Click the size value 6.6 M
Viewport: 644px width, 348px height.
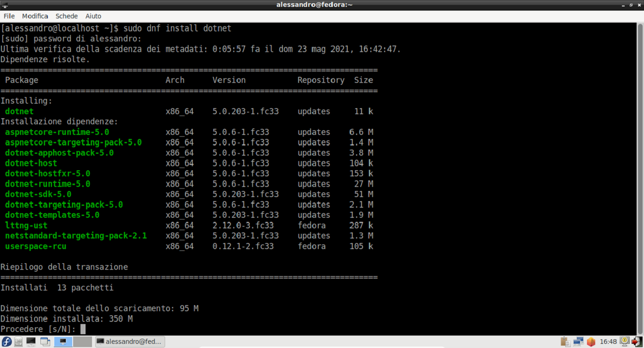361,132
